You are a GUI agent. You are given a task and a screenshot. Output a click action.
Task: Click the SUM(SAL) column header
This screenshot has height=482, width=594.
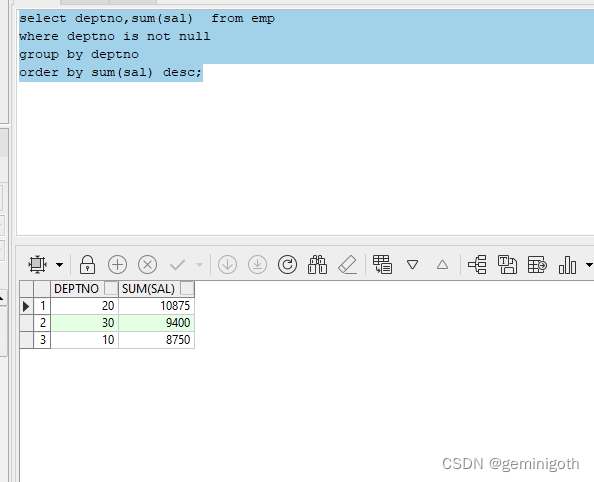[x=156, y=289]
